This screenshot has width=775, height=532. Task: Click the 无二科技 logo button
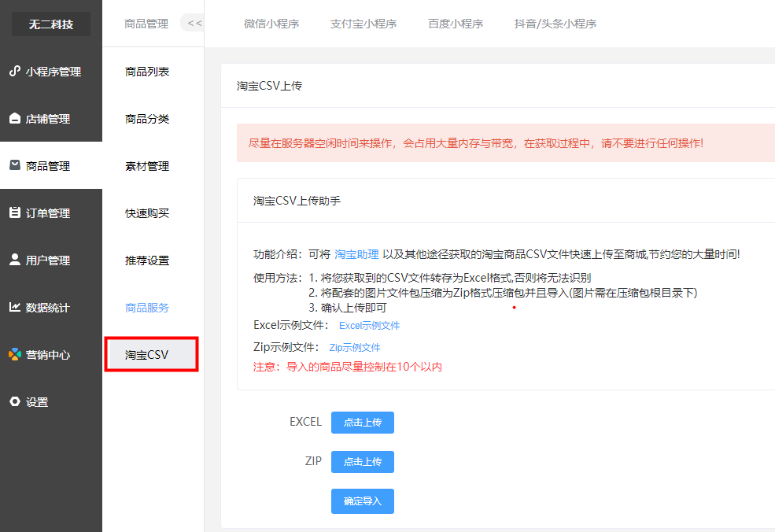point(51,24)
